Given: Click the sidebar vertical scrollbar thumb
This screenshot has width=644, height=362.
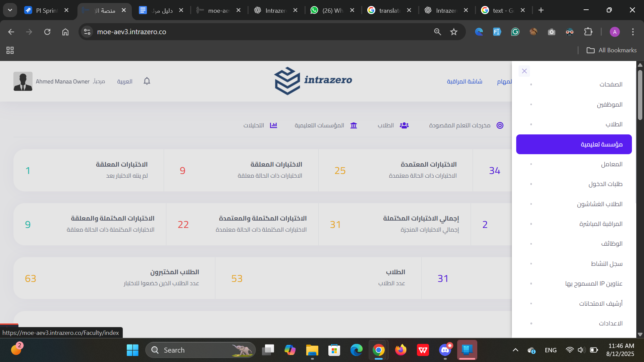Looking at the screenshot, I should [x=640, y=96].
